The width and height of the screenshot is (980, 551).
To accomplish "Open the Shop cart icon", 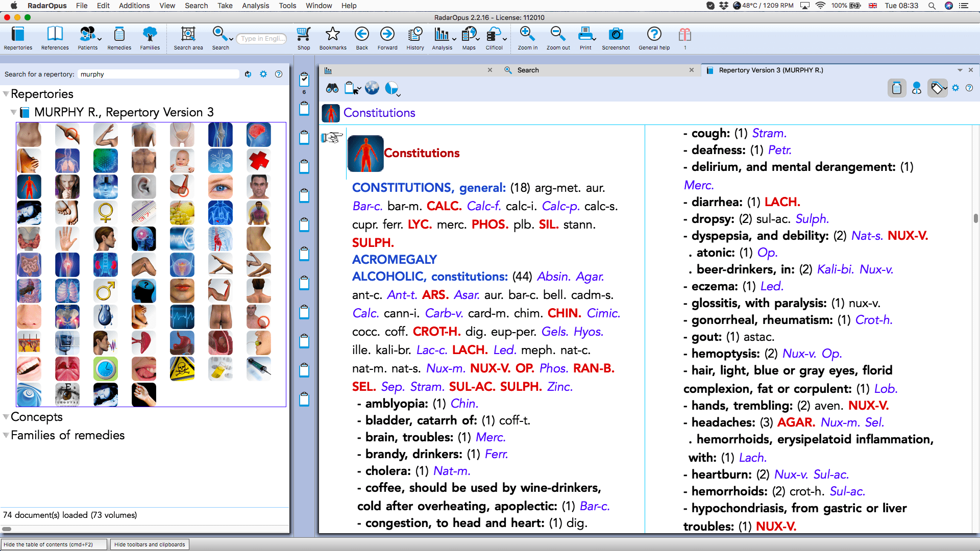I will click(304, 38).
